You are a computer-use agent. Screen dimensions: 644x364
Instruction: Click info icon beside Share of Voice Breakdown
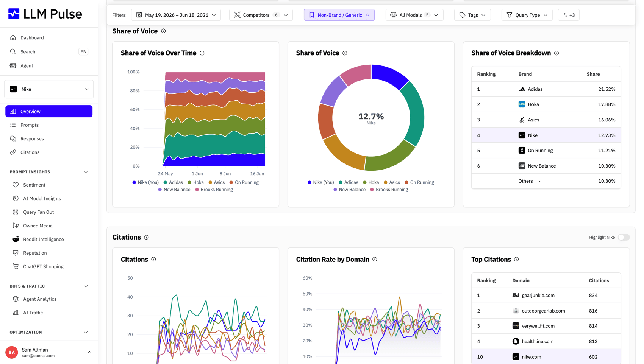tap(556, 53)
